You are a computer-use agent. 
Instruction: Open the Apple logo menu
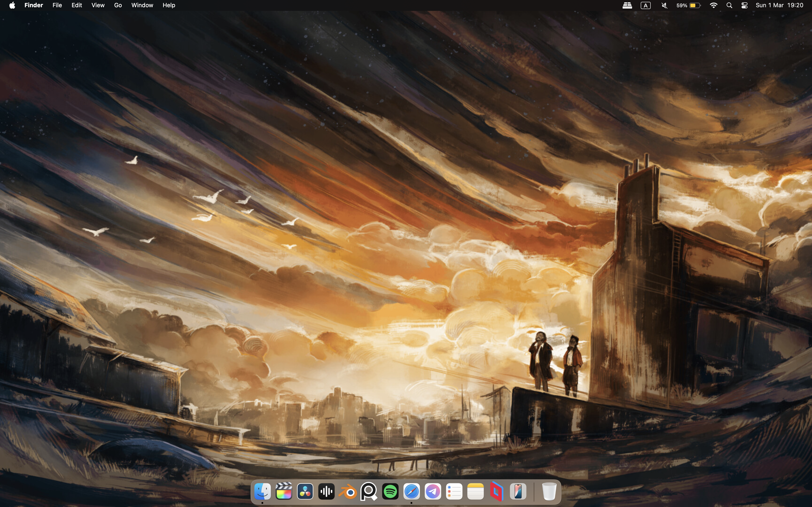click(12, 5)
